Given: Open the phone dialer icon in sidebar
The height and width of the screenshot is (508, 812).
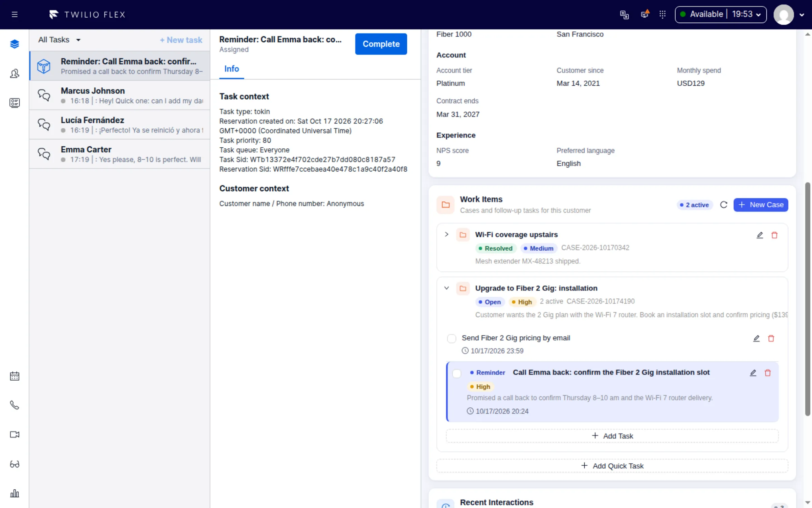Looking at the screenshot, I should click(x=15, y=405).
